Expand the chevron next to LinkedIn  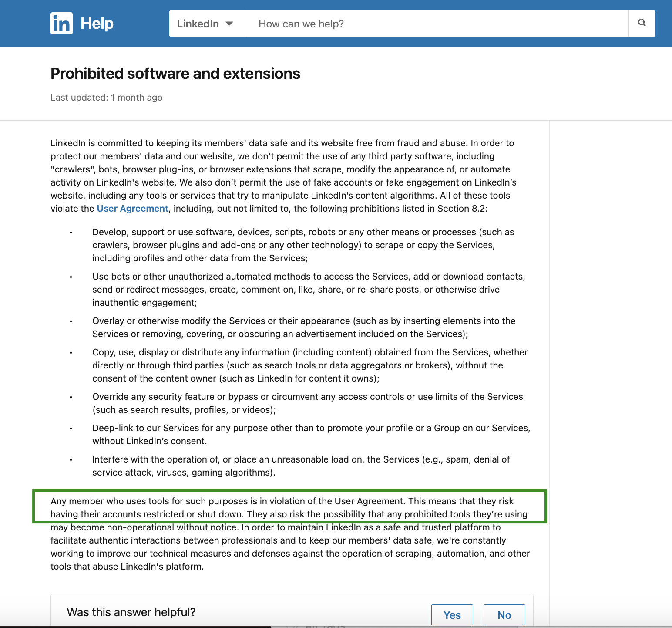click(x=230, y=24)
